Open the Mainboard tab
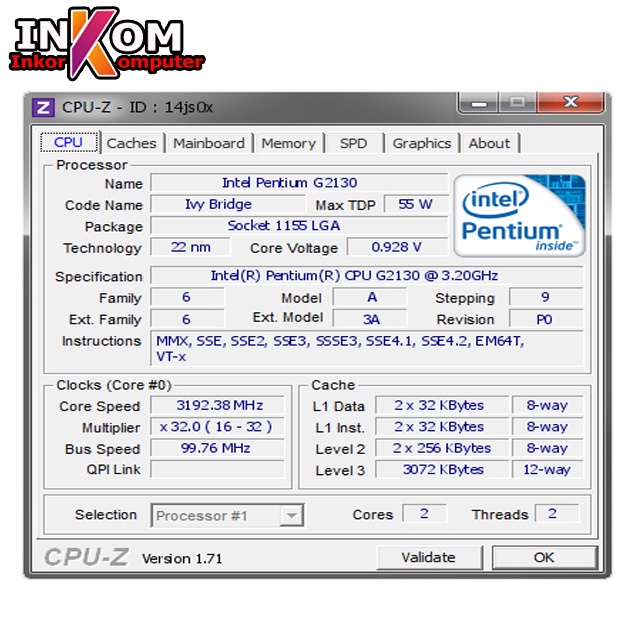This screenshot has width=640, height=640. click(x=209, y=143)
